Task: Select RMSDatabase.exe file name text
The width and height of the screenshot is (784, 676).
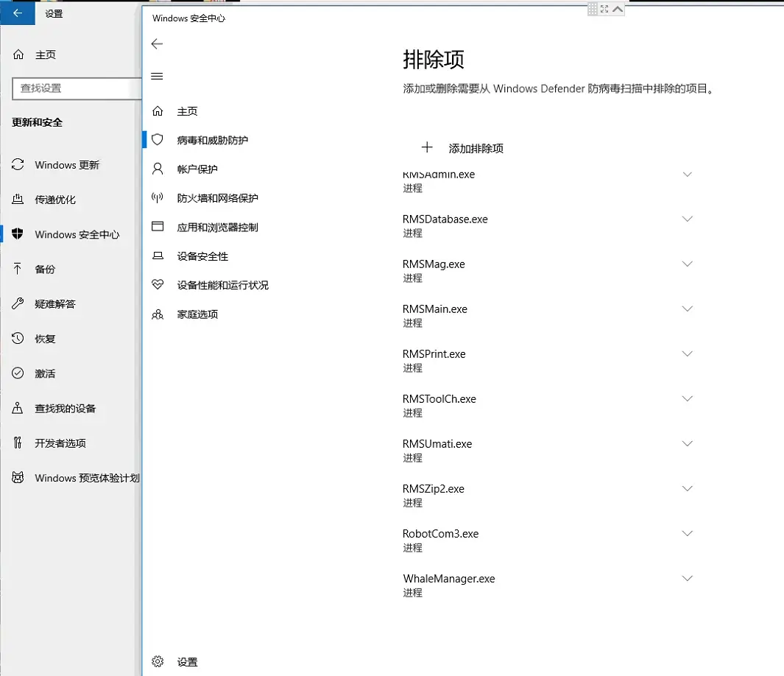Action: click(x=445, y=219)
